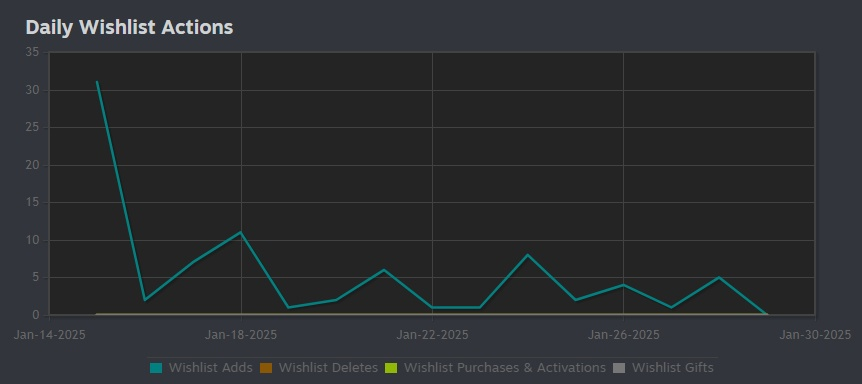Click the Jan-22-2025 x-axis label

tap(432, 335)
